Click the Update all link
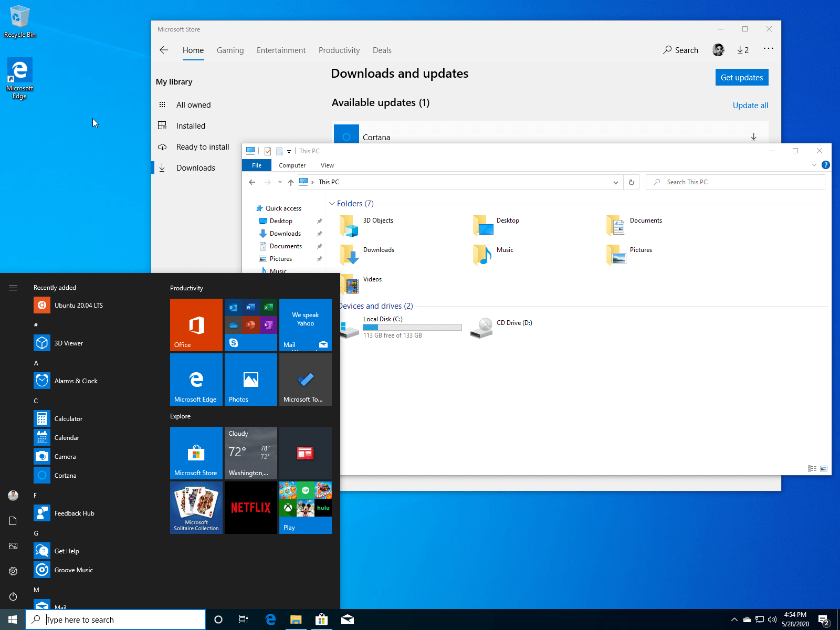Viewport: 840px width, 630px height. pos(750,105)
